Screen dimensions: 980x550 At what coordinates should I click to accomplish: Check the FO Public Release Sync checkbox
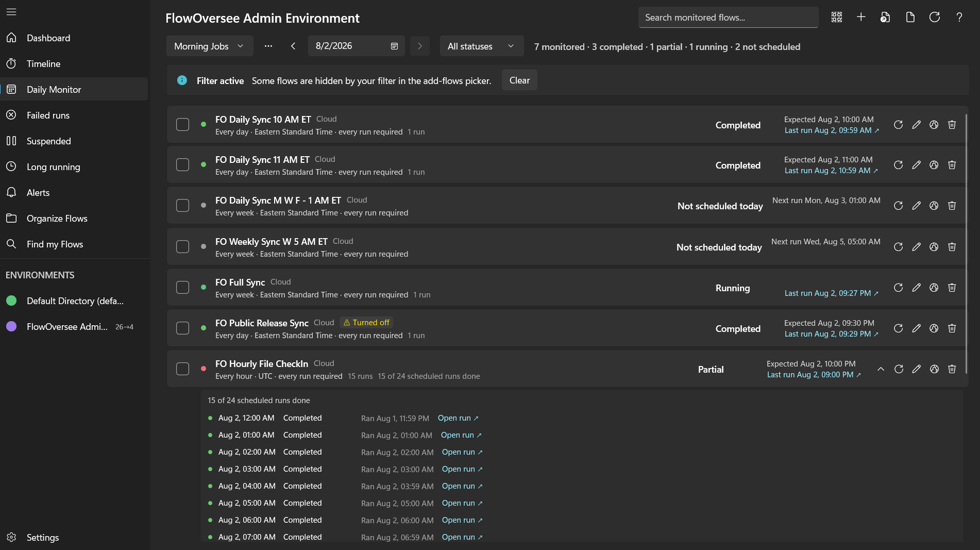pos(183,328)
